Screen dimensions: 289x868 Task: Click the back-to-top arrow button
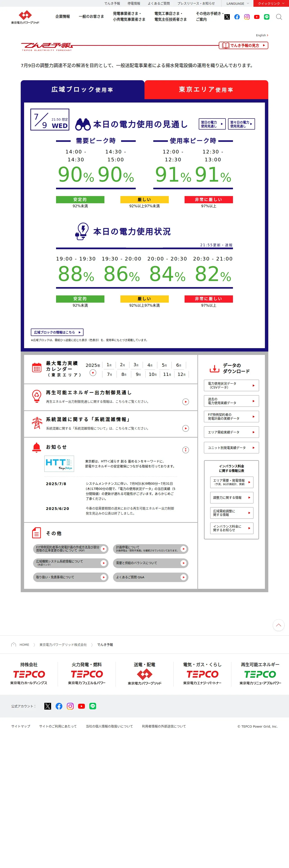[279, 625]
